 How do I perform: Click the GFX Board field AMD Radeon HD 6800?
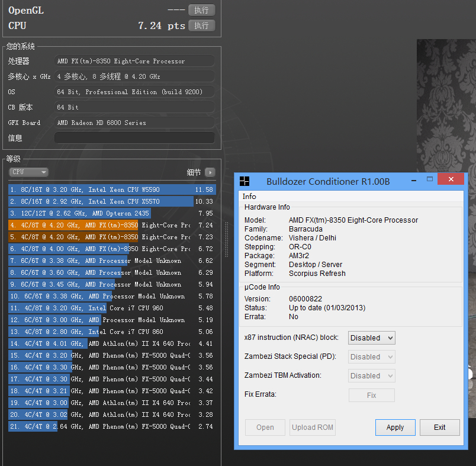click(x=134, y=123)
